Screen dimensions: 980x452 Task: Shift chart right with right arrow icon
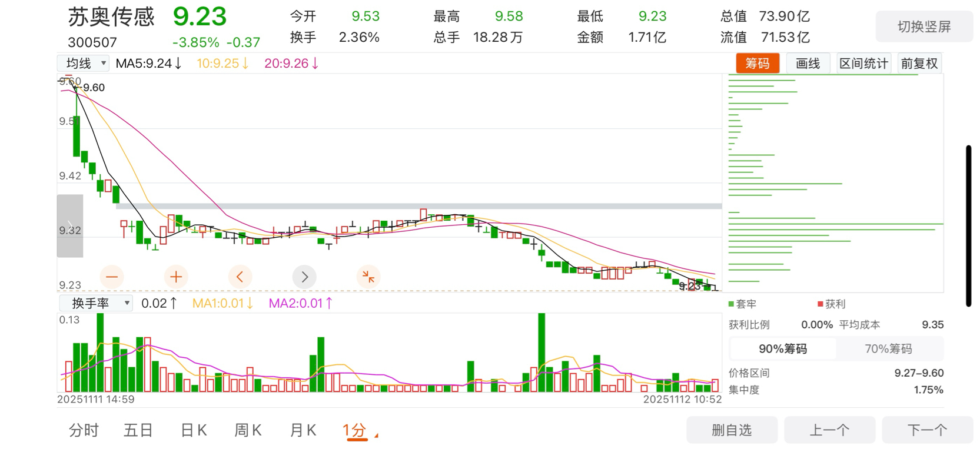(x=304, y=277)
